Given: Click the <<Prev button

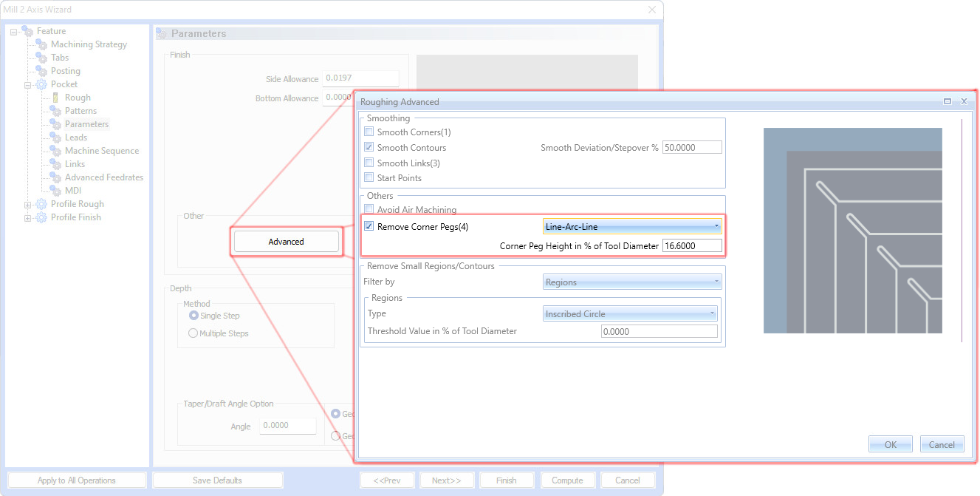Looking at the screenshot, I should pyautogui.click(x=387, y=480).
